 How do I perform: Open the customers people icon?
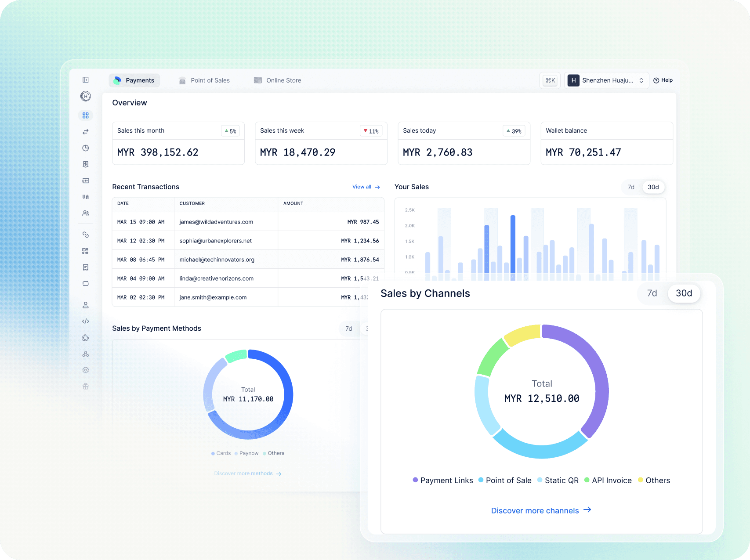click(x=86, y=213)
